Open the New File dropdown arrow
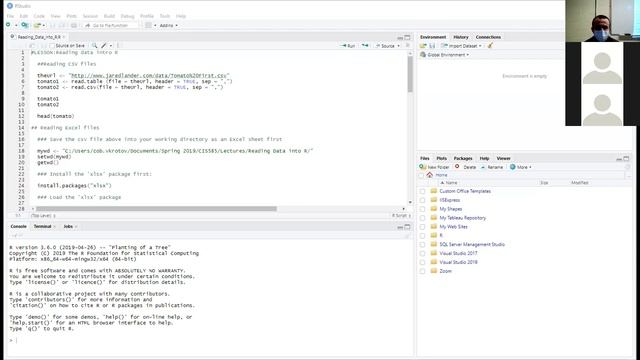640x360 pixels. [16, 25]
